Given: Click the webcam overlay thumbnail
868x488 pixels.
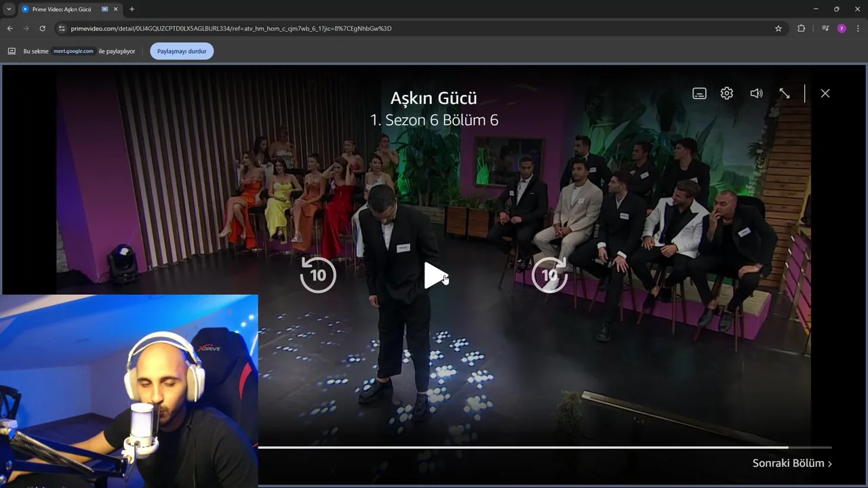Looking at the screenshot, I should point(129,391).
